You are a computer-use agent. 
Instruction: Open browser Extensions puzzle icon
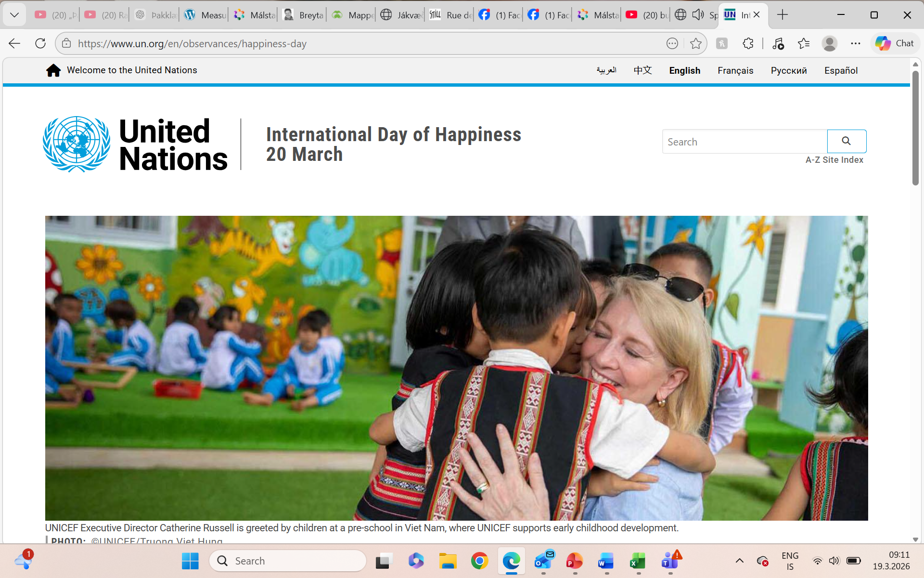[748, 44]
